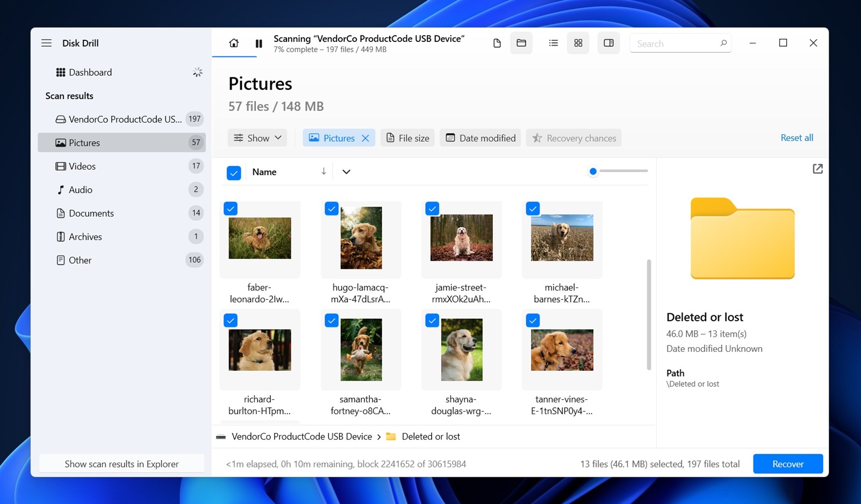
Task: Switch to folder view icon
Action: coord(521,43)
